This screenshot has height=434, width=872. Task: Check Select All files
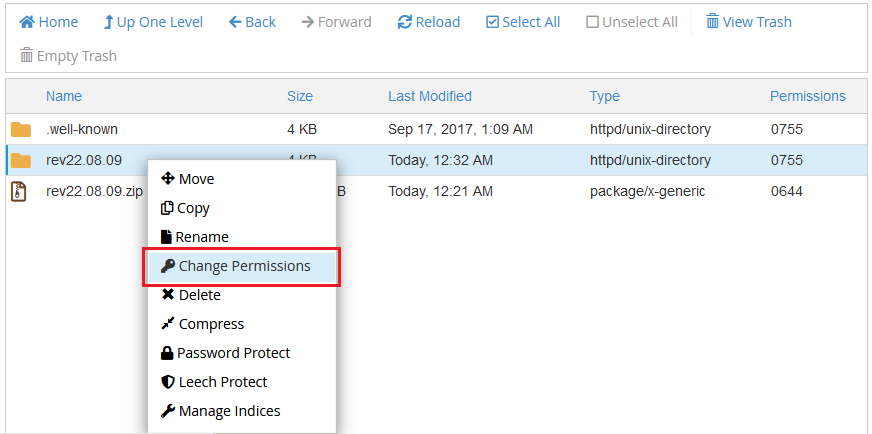pos(522,22)
